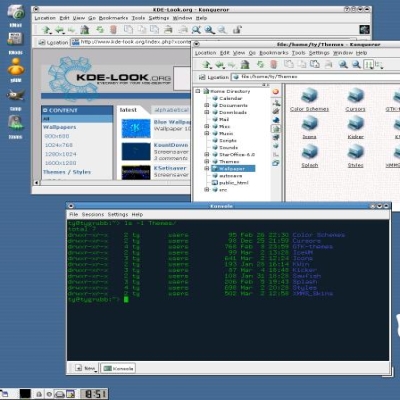Image resolution: width=400 pixels, height=400 pixels.
Task: Open Styles folder in Themes window
Action: click(356, 156)
